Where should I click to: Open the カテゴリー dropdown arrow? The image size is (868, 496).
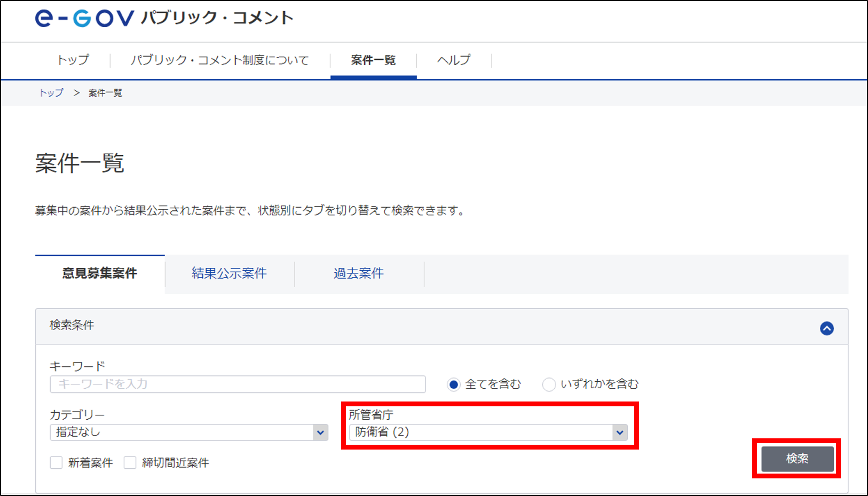[320, 432]
